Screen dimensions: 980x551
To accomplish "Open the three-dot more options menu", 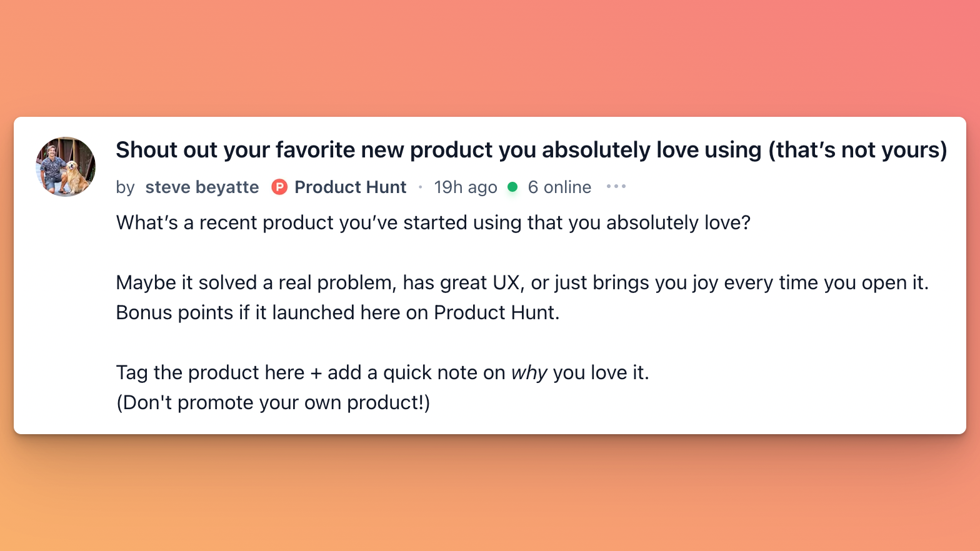I will tap(616, 187).
